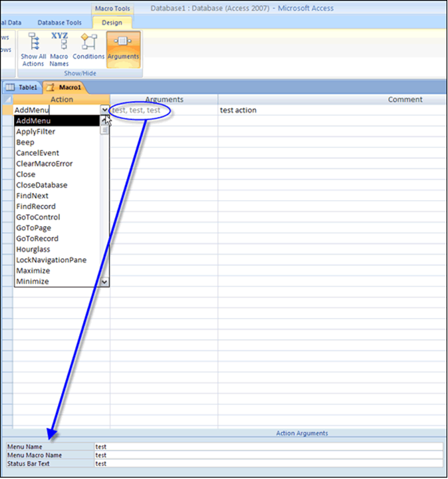Edit the Menu Macro Name argument field
This screenshot has width=448, height=479.
[269, 455]
